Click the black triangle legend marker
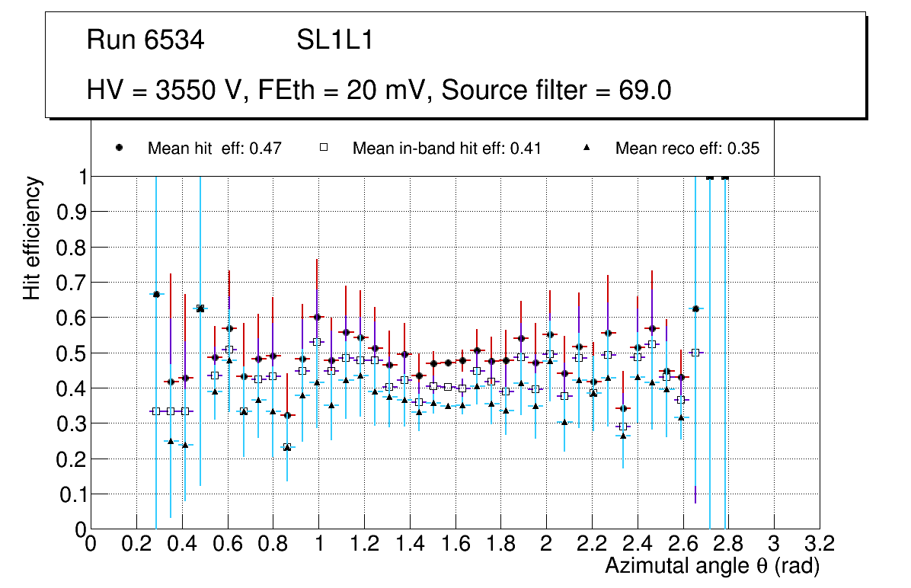 [x=587, y=149]
